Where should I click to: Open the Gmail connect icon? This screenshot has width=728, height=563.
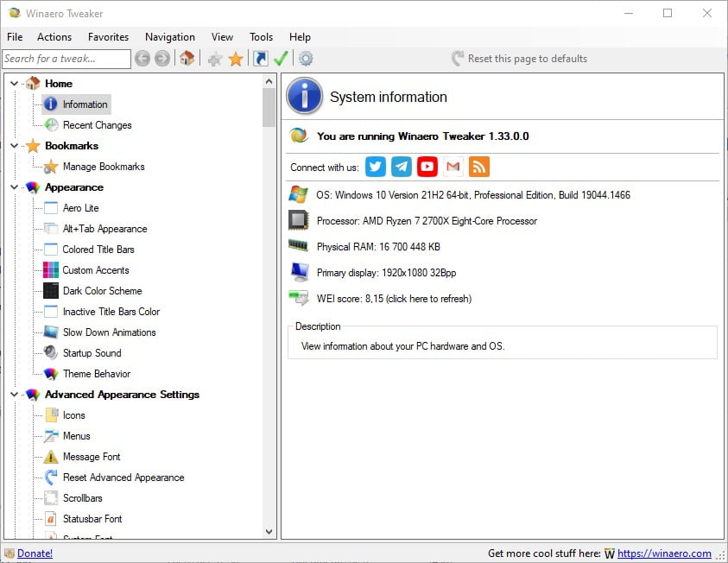click(x=453, y=167)
